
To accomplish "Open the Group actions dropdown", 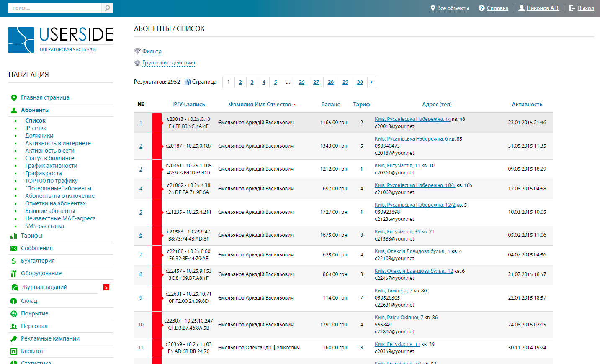I will coord(168,63).
